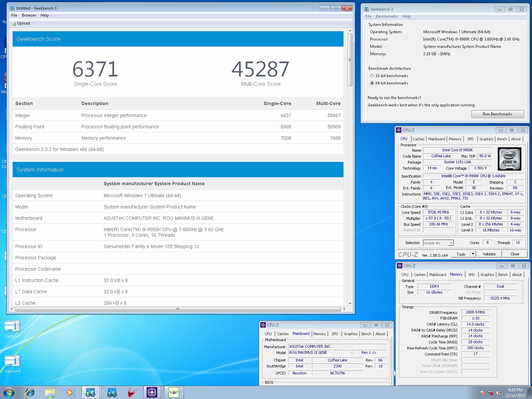The width and height of the screenshot is (532, 399).
Task: Open Help menu in Geekbench 3 launcher window
Action: click(x=406, y=16)
